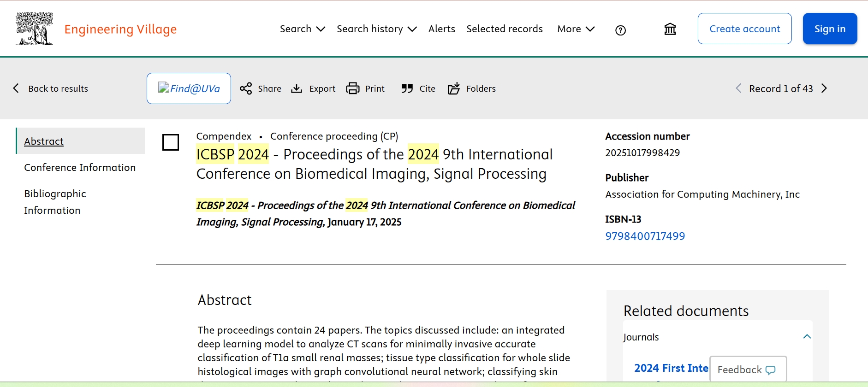Open Selected records in navigation
Image resolution: width=868 pixels, height=387 pixels.
coord(505,29)
